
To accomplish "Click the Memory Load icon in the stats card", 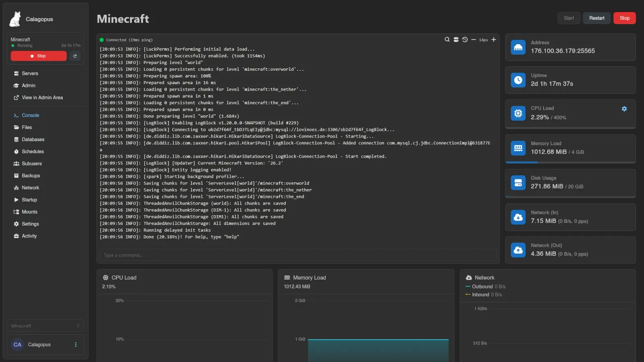I will (x=518, y=148).
